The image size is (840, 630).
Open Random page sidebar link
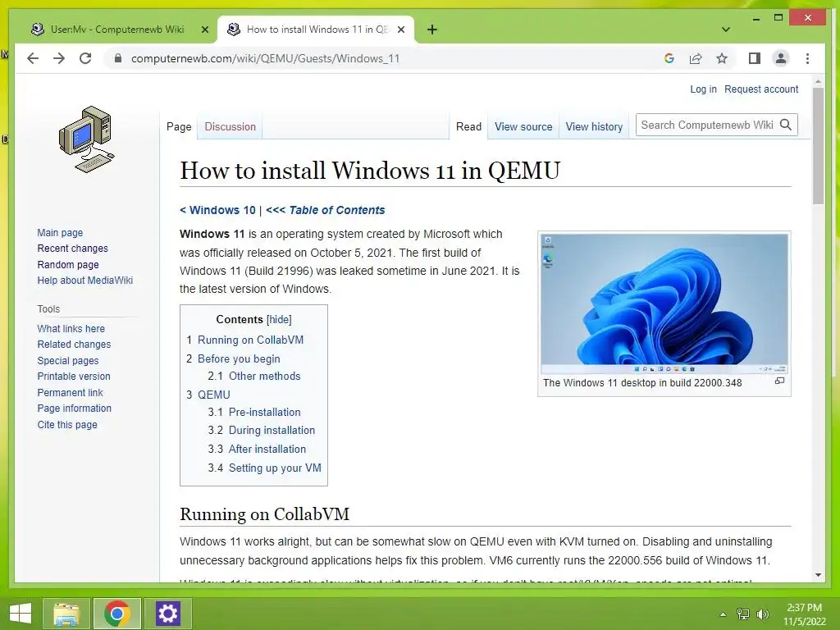[x=68, y=265]
